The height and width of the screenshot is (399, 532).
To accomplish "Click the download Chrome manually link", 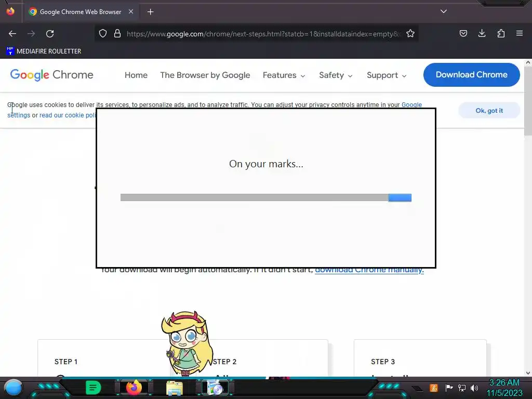I will click(x=369, y=270).
